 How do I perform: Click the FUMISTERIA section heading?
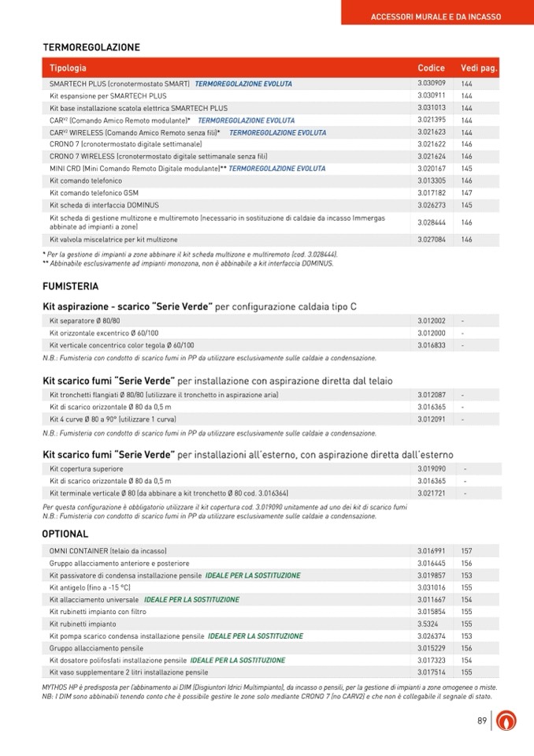pyautogui.click(x=70, y=286)
